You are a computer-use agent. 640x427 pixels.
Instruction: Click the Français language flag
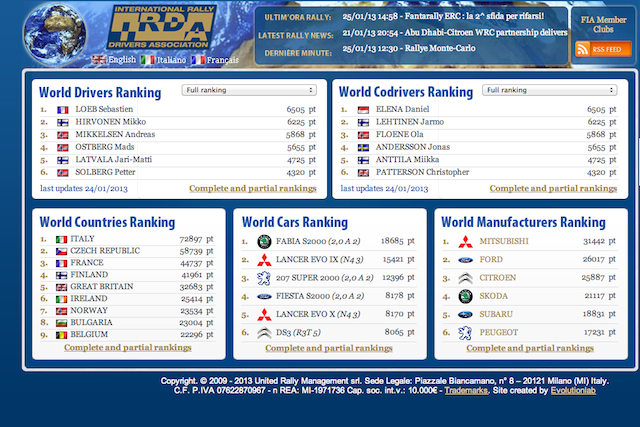tap(198, 60)
